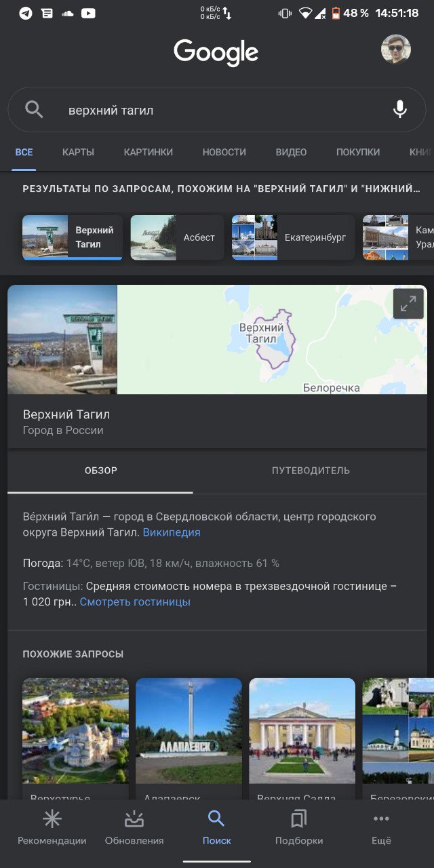Screen dimensions: 434x868
Task: Open the ПУТЕВОДИТЕЛЬ tab
Action: (311, 471)
